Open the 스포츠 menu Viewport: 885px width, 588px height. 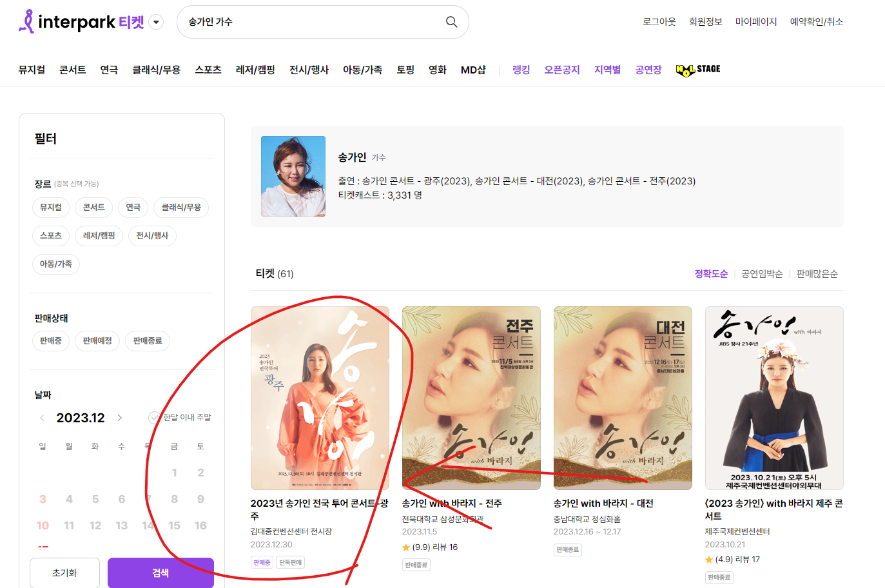208,70
